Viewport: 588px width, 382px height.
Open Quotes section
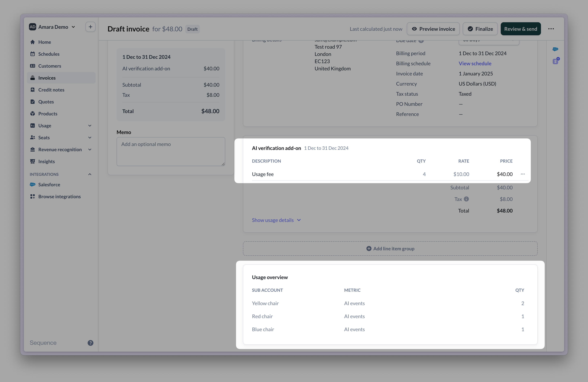coord(61,102)
